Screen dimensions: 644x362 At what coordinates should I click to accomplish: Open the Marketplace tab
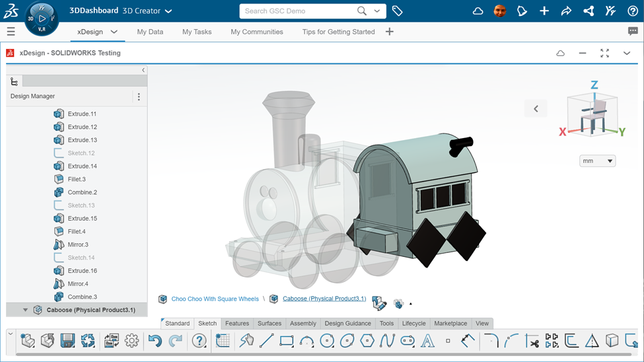coord(450,324)
